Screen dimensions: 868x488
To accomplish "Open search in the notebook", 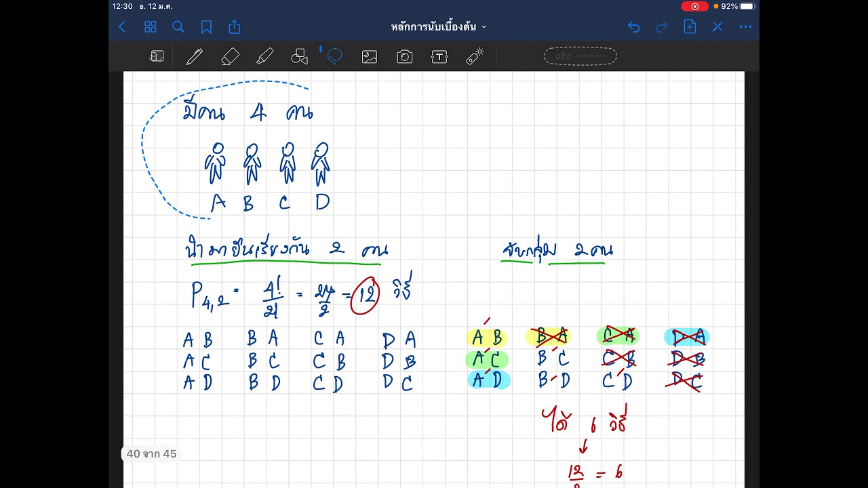I will click(x=178, y=27).
